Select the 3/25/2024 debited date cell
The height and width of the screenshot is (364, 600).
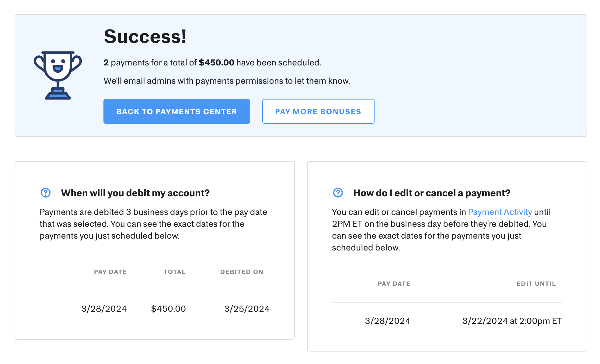[247, 309]
